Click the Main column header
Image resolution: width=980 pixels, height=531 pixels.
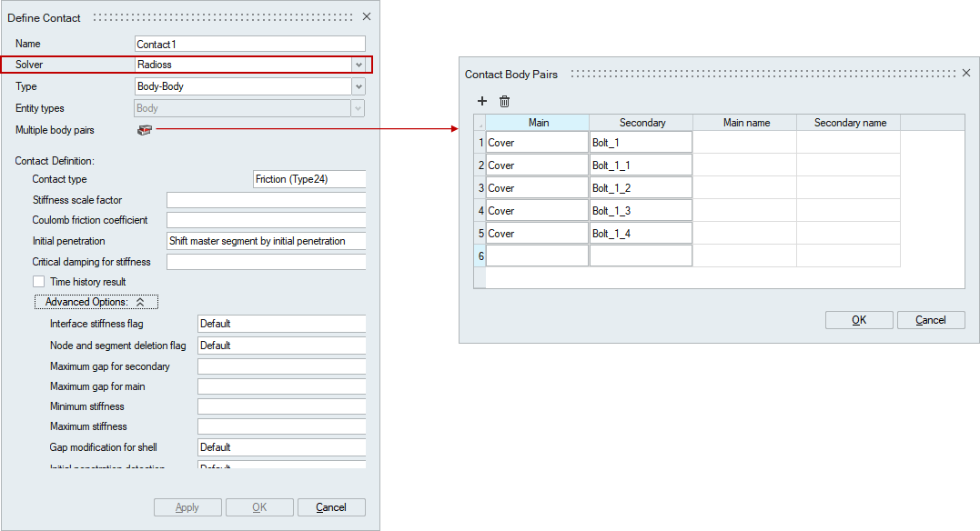click(x=538, y=123)
